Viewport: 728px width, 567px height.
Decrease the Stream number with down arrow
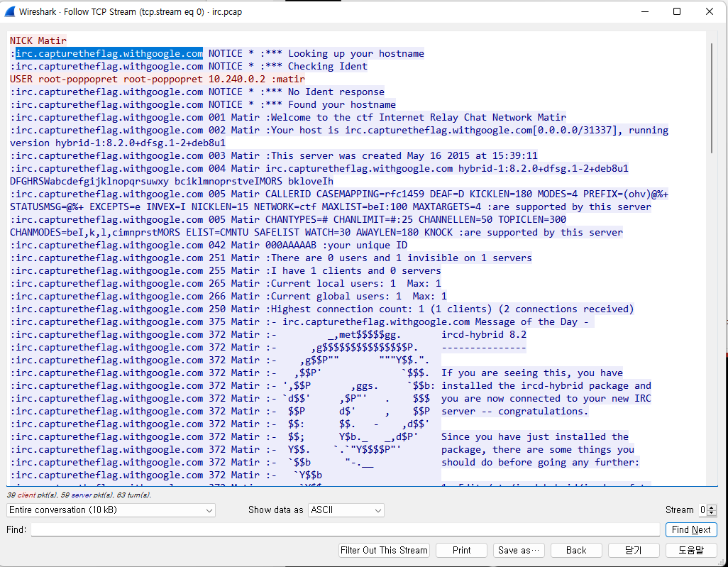point(712,513)
